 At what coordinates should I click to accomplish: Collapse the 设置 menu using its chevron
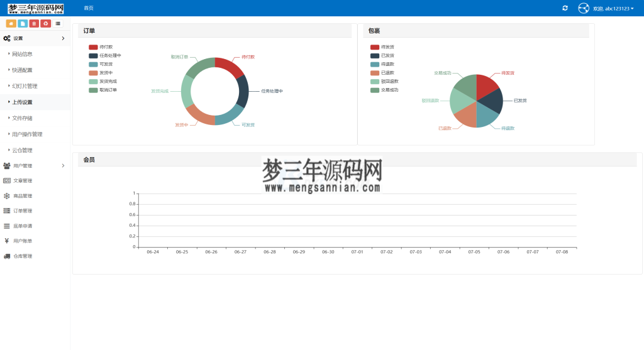pos(63,38)
